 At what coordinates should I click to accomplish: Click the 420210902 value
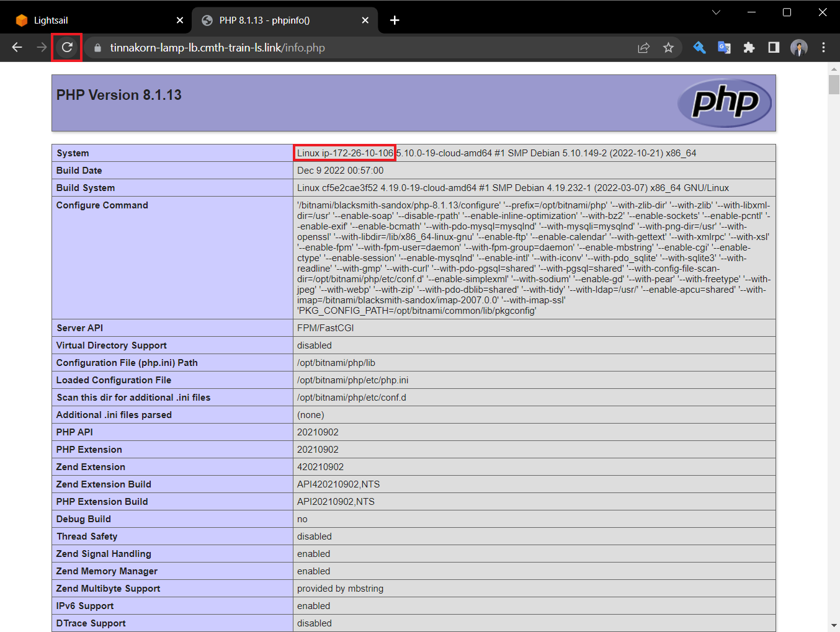pyautogui.click(x=320, y=467)
